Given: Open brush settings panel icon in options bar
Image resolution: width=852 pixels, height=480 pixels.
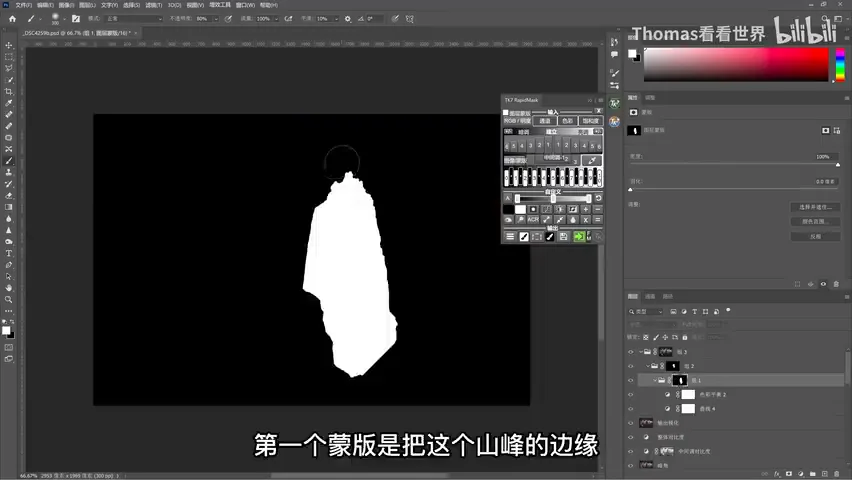Looking at the screenshot, I should (x=76, y=18).
